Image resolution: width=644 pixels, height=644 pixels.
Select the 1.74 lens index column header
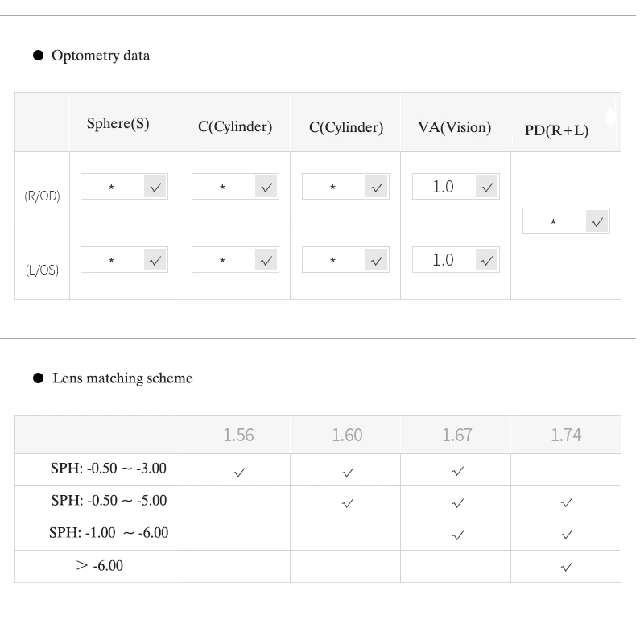point(566,435)
